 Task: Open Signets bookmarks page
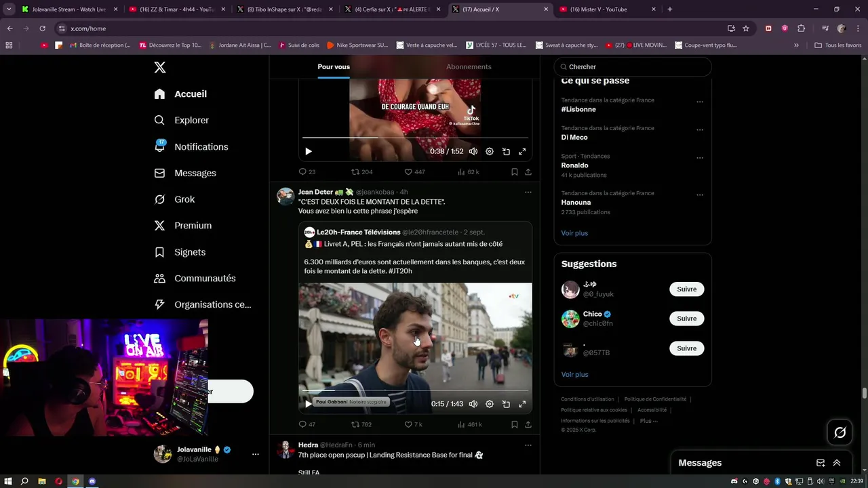click(180, 252)
